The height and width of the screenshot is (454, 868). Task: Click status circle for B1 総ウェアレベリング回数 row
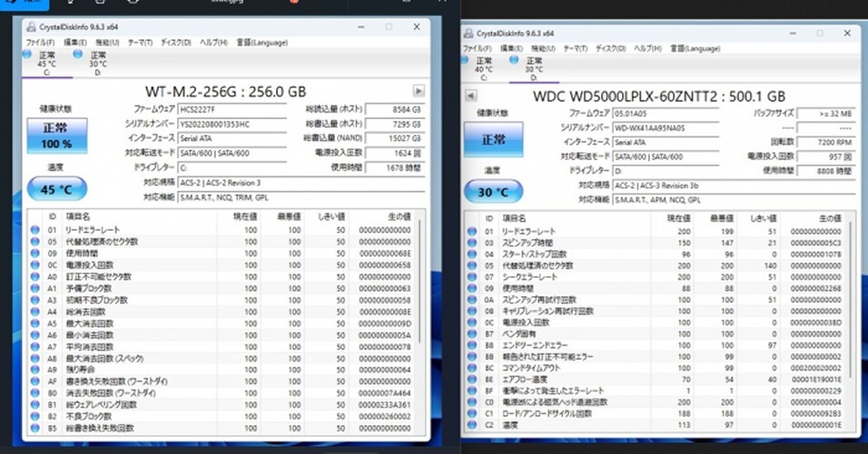(x=35, y=405)
